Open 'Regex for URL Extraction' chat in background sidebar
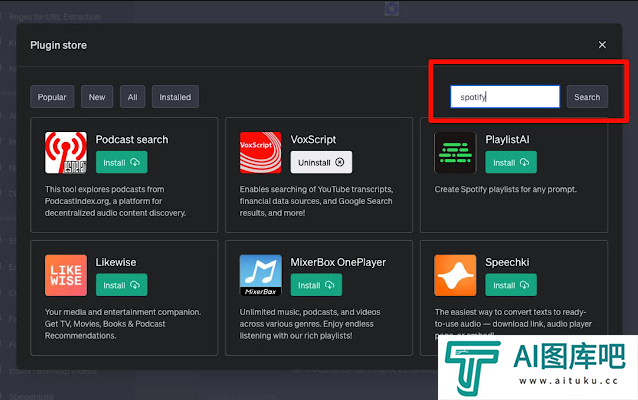 (55, 17)
